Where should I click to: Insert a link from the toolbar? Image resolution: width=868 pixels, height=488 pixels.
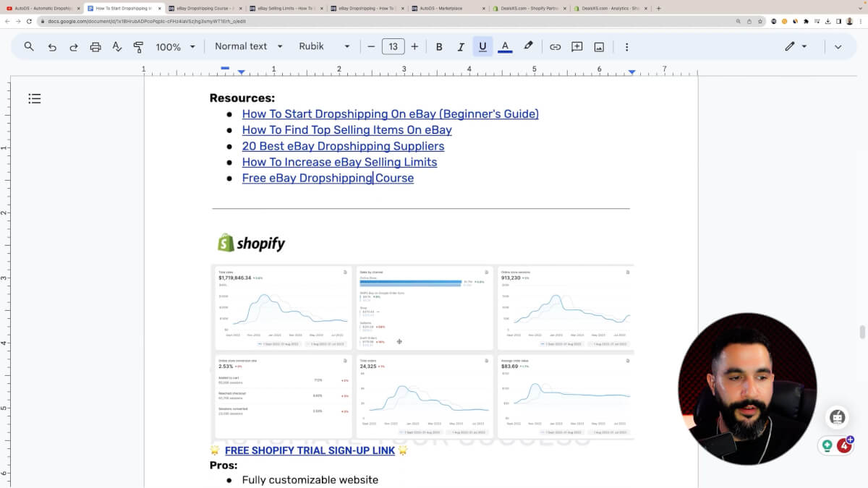tap(555, 46)
